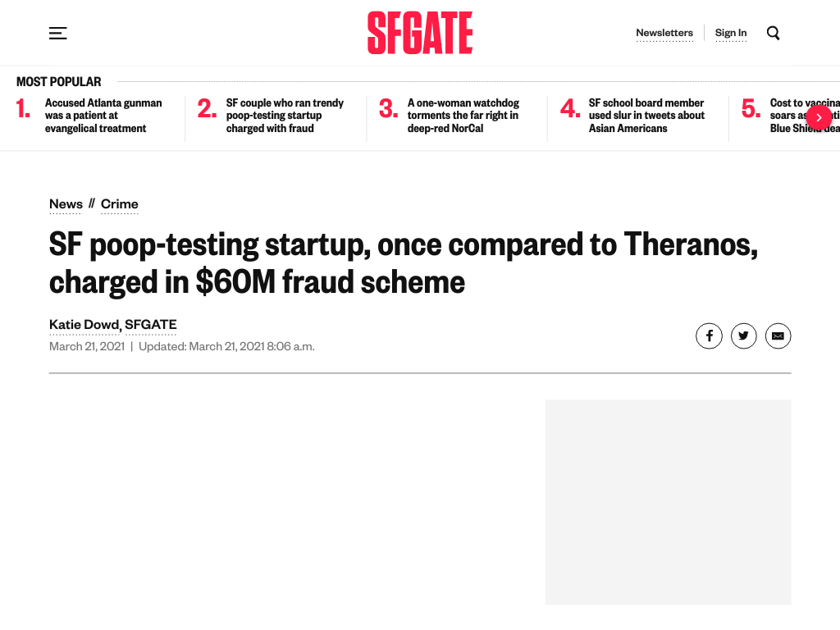View author Katie Dowd's profile
This screenshot has width=840, height=630.
coord(84,325)
